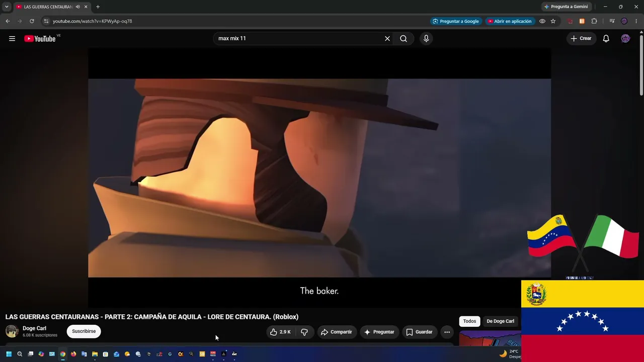Open the Doge Carl channel name link
Screen dimensions: 644x362
pyautogui.click(x=34, y=328)
